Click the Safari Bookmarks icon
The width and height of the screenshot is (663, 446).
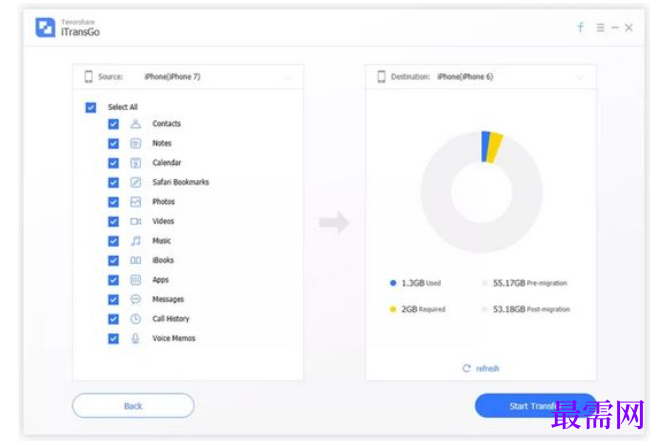click(135, 182)
